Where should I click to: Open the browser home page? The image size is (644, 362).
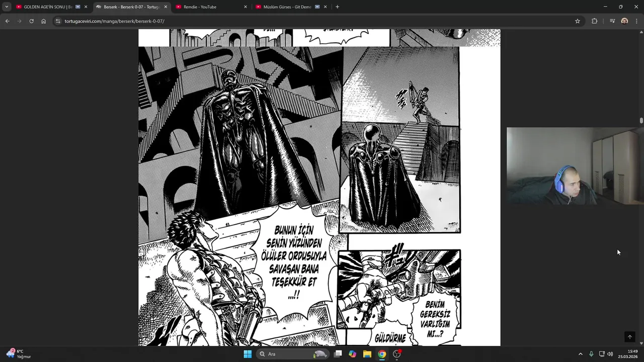coord(43,21)
